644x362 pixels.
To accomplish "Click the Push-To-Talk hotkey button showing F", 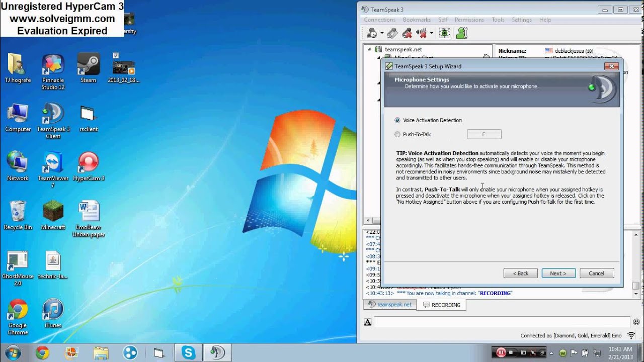I will [x=484, y=134].
